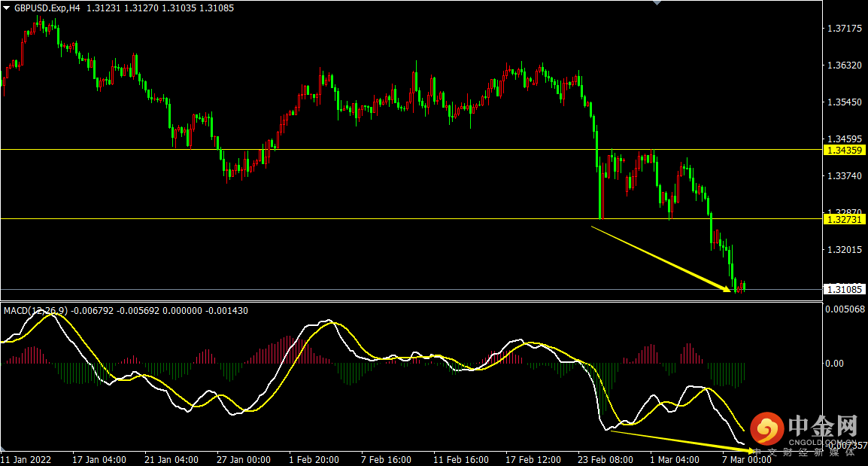Click the MACD(12,26,9) indicator label
The width and height of the screenshot is (868, 466).
35,311
